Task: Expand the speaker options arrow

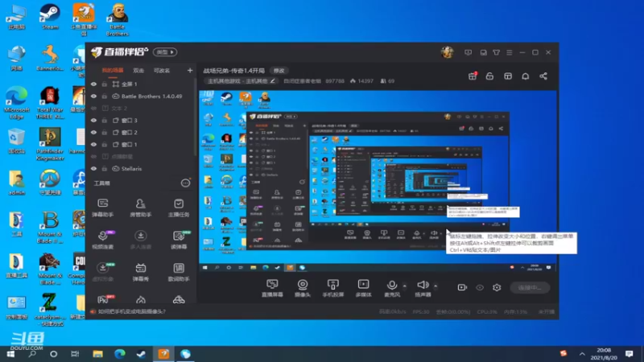Action: coord(436,286)
